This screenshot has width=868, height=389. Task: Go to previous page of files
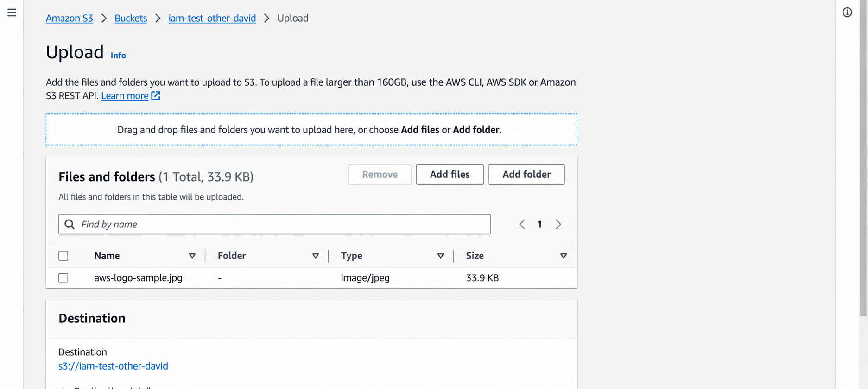point(522,224)
